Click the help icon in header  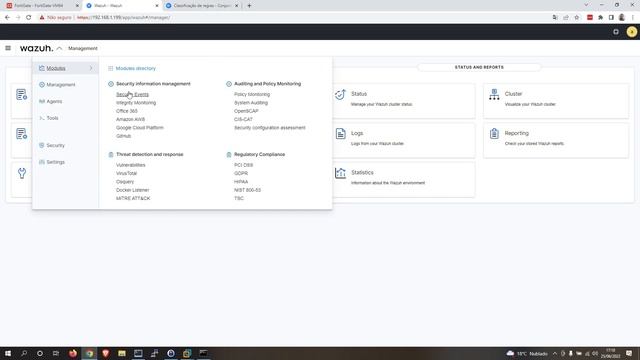(x=616, y=32)
